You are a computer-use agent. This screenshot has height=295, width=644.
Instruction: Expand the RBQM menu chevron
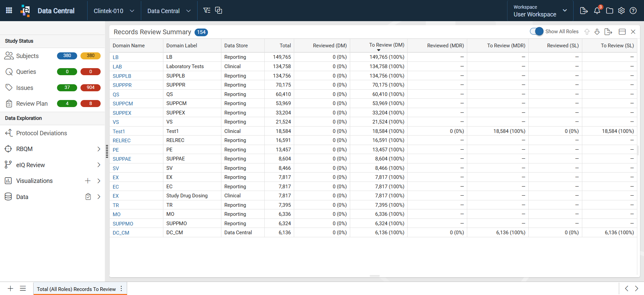point(99,149)
